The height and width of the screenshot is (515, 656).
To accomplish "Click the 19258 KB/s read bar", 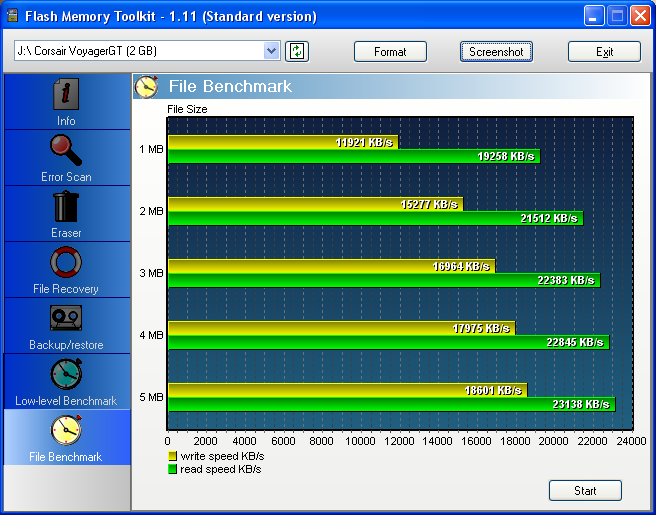I will tap(354, 156).
